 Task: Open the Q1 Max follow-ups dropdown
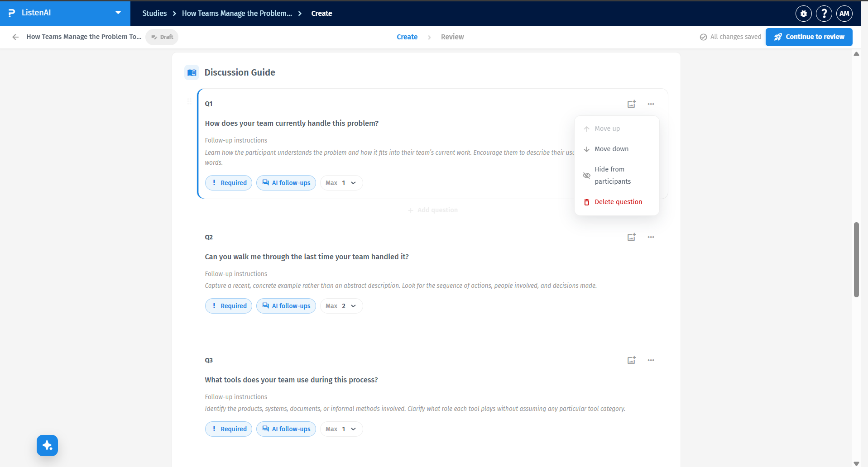tap(341, 183)
